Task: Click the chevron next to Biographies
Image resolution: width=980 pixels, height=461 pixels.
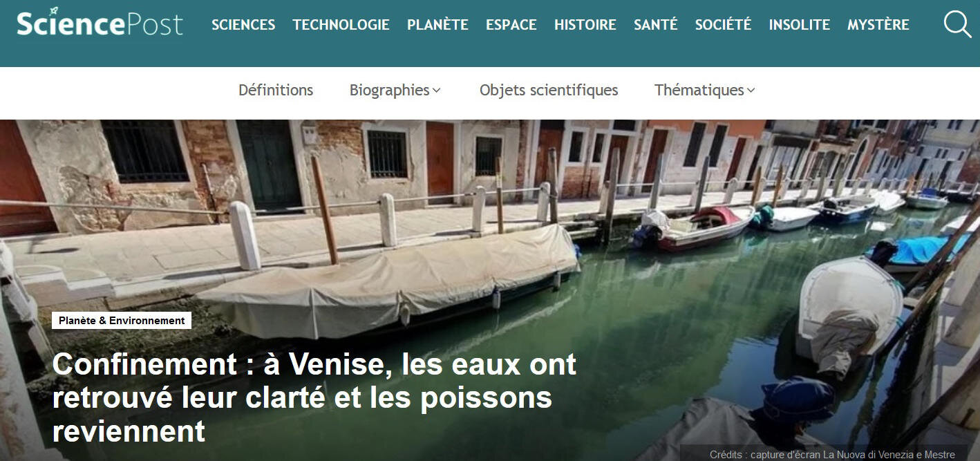Action: pos(437,91)
